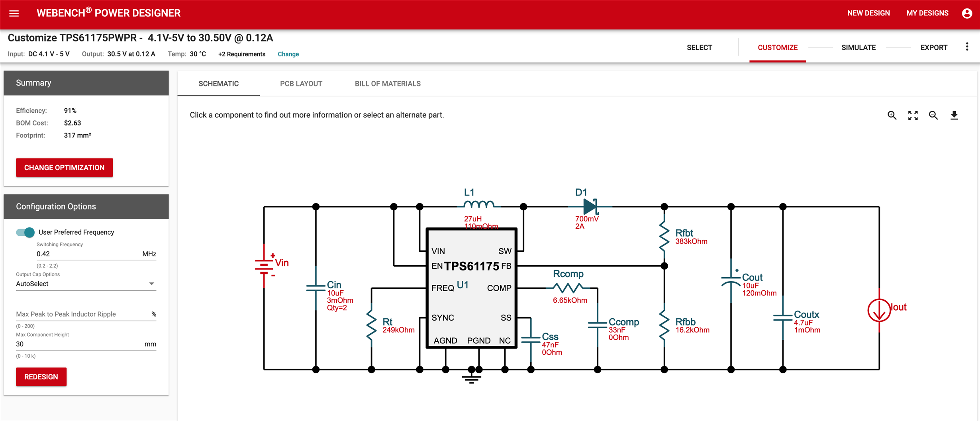Start a New Design
The height and width of the screenshot is (421, 980).
tap(868, 13)
